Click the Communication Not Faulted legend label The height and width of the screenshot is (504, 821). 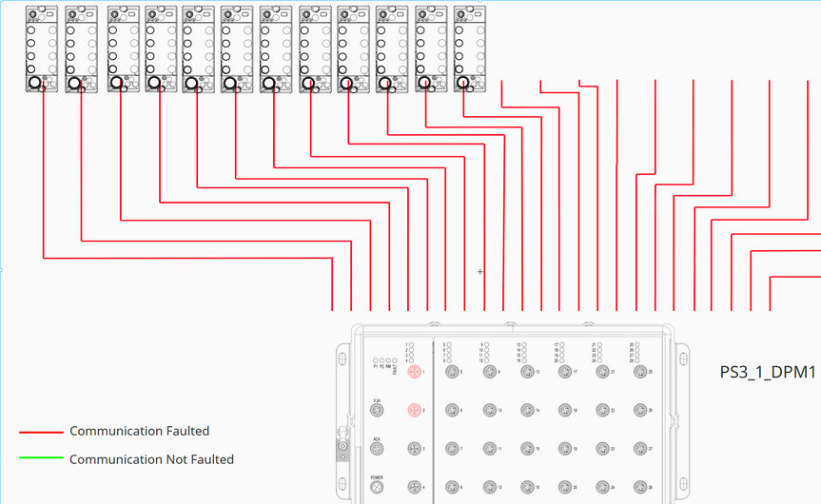(151, 459)
